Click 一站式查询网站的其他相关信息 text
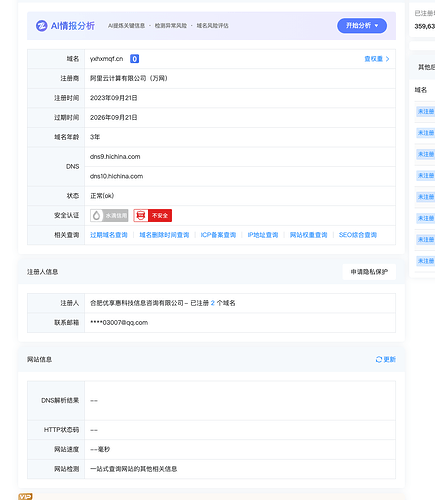435x500 pixels. 133,469
